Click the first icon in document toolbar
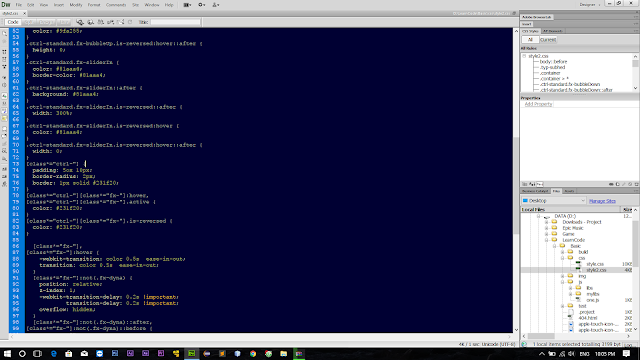Viewport: 640px width, 360px height. click(x=80, y=22)
